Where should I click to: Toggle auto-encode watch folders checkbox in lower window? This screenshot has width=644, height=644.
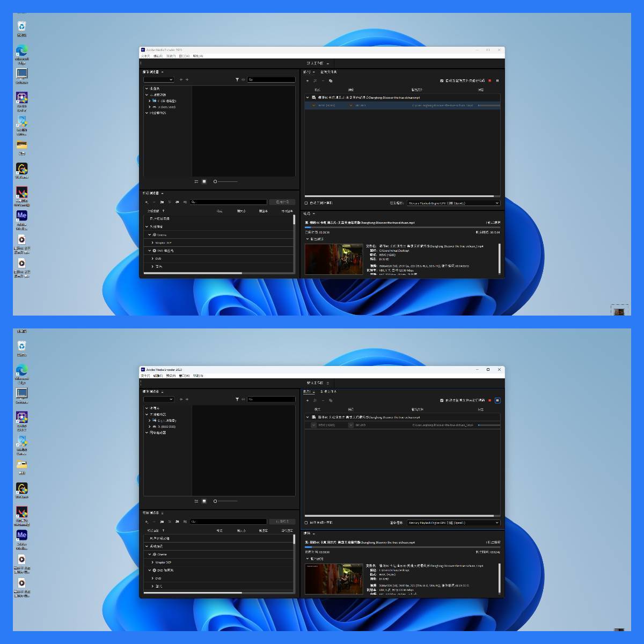pyautogui.click(x=442, y=400)
